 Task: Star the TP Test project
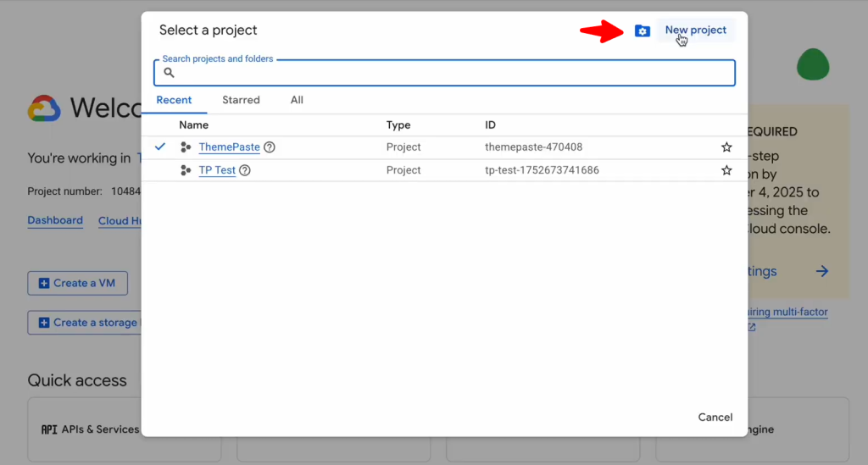(726, 170)
